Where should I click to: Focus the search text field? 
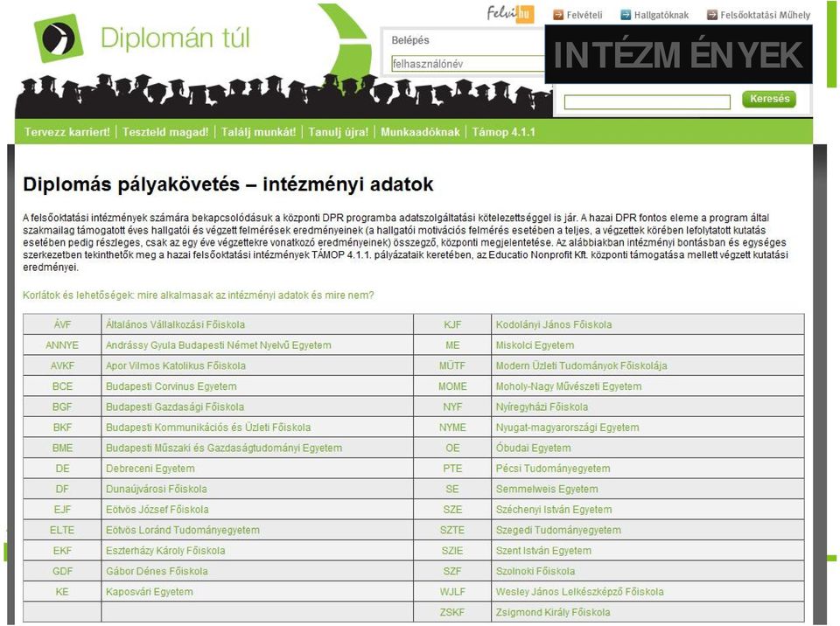(x=647, y=101)
